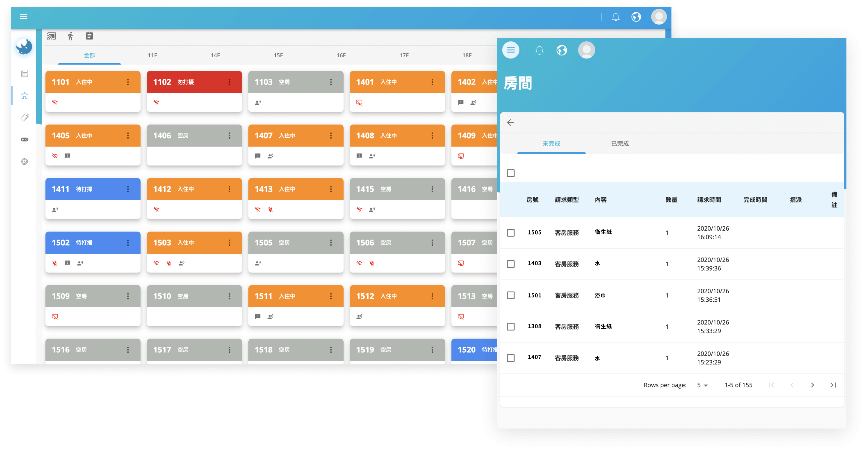This screenshot has height=454, width=868.
Task: Click voice icon on room 1411 card
Action: (55, 210)
